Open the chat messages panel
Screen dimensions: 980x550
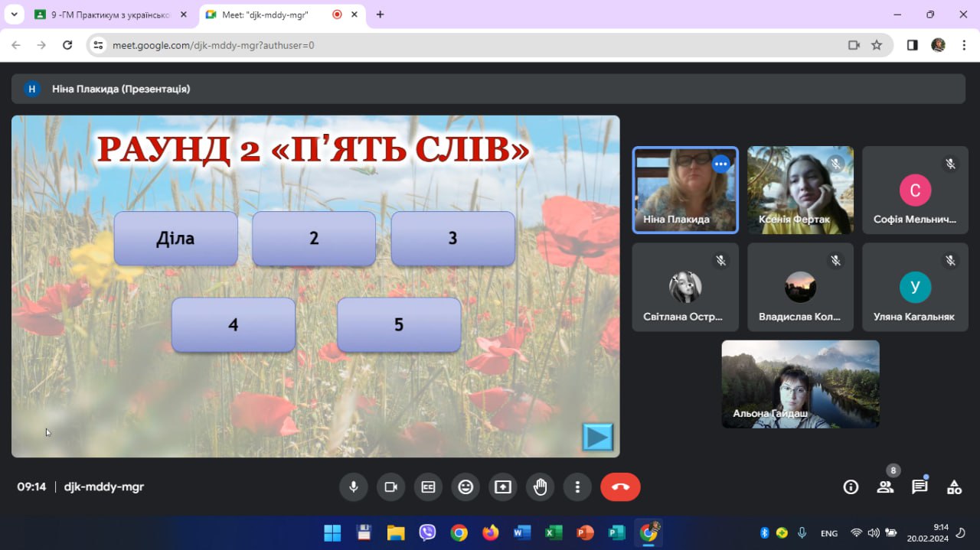click(920, 487)
